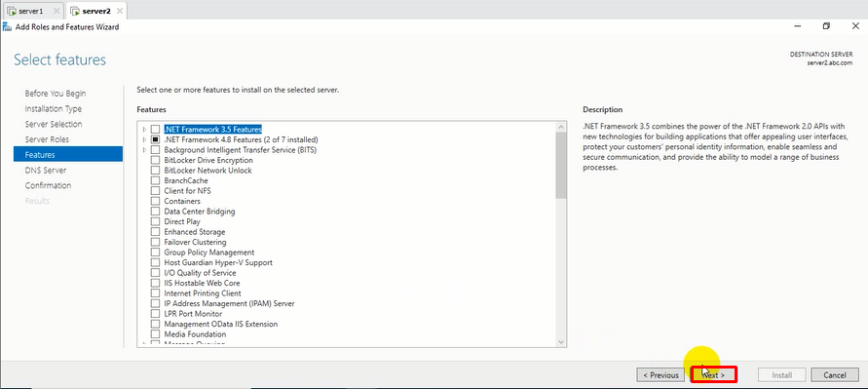Click features list scrollbar up arrow
Image resolution: width=868 pixels, height=389 pixels.
coord(561,128)
